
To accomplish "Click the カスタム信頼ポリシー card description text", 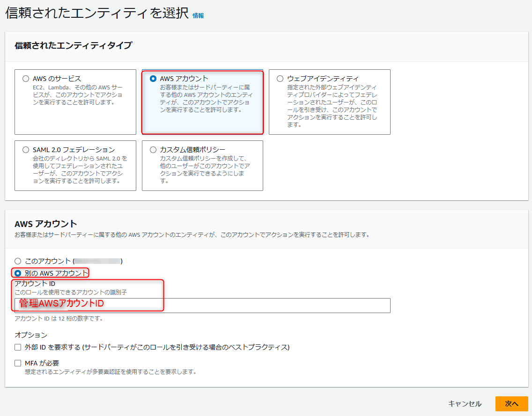I will [205, 170].
